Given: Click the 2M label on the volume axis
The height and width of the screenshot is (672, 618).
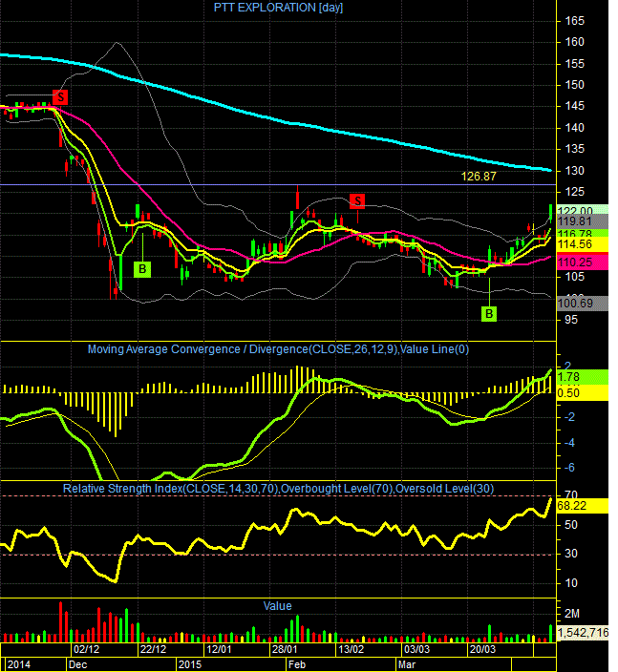Looking at the screenshot, I should point(572,614).
